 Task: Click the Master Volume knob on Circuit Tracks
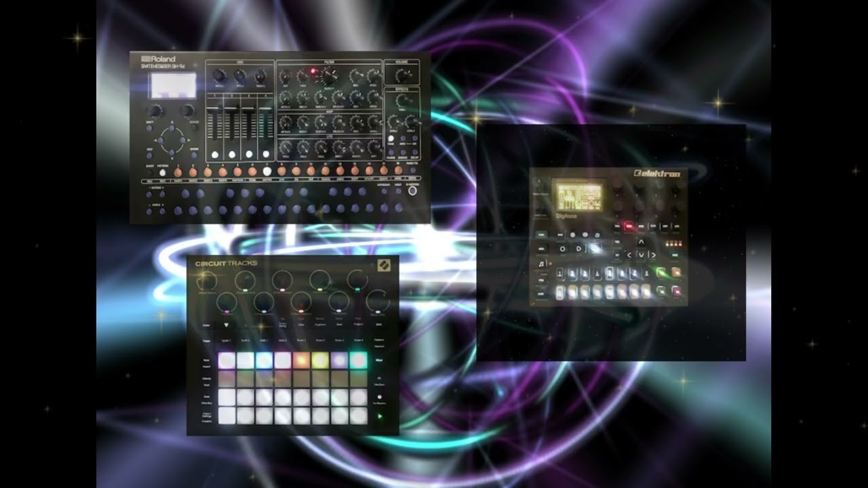(x=207, y=281)
